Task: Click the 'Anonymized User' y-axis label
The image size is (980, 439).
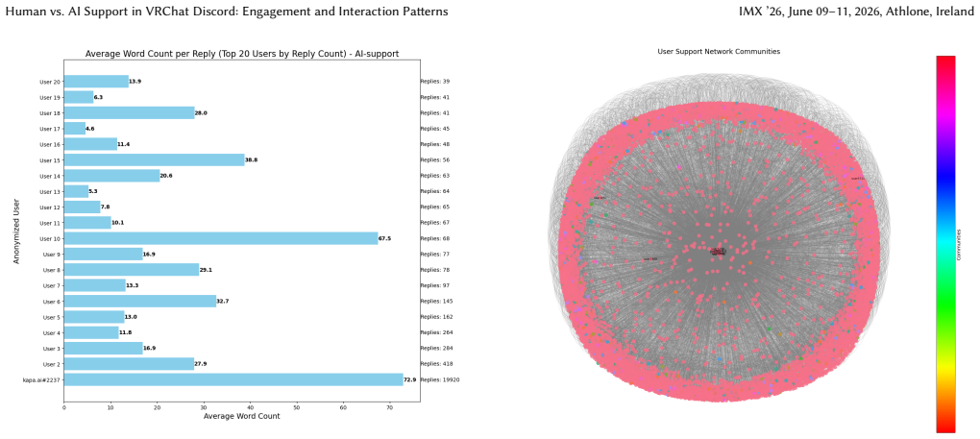Action: click(17, 231)
